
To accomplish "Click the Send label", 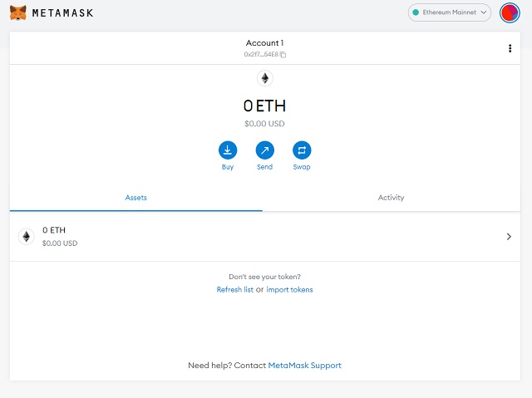I will (264, 167).
